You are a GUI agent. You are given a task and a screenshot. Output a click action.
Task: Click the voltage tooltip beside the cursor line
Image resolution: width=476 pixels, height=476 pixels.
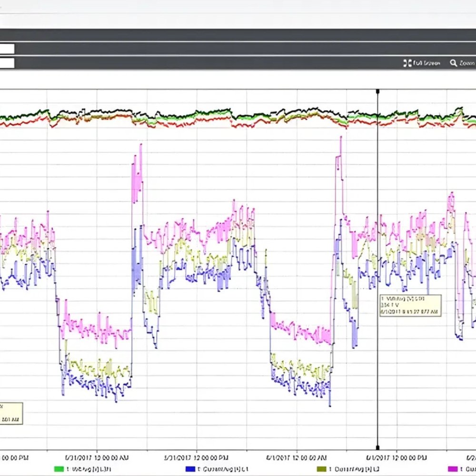pyautogui.click(x=410, y=305)
